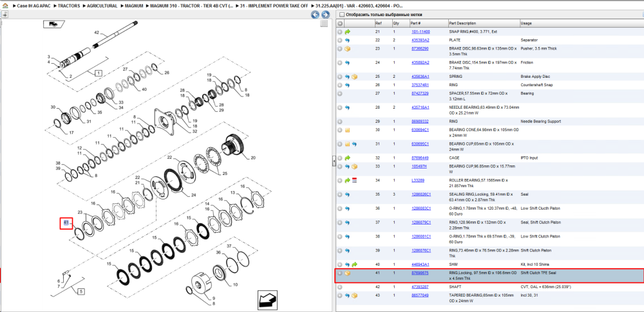This screenshot has width=644, height=312.
Task: Click the small square button at diagram corner
Action: pos(324,24)
